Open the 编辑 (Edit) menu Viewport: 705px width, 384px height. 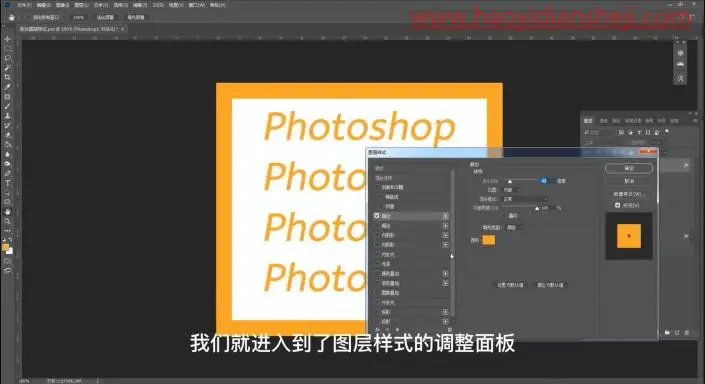coord(43,5)
